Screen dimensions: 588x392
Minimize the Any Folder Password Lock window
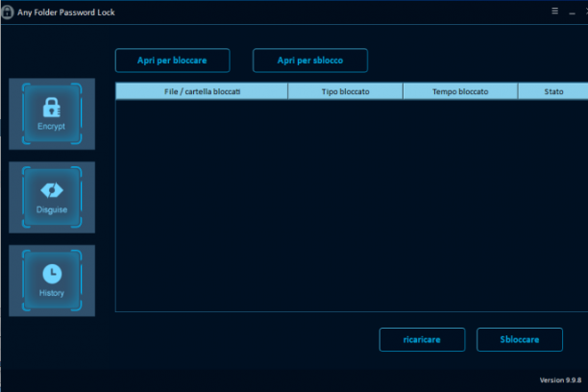572,12
